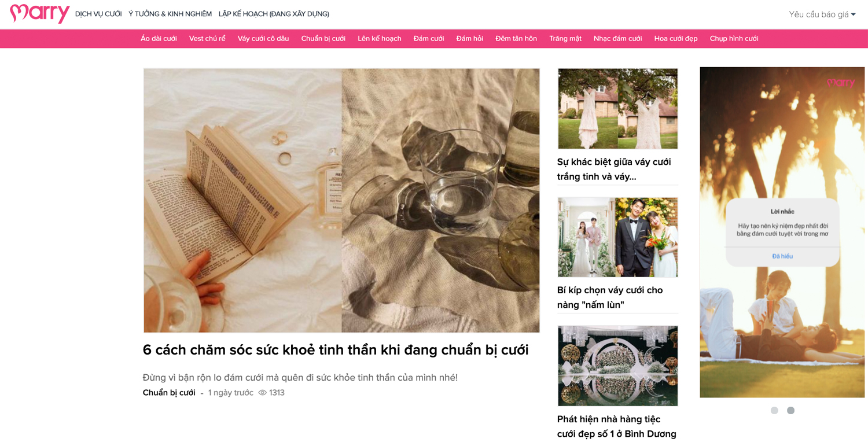868x446 pixels.
Task: Go to Áo dài cưới category
Action: pos(159,39)
